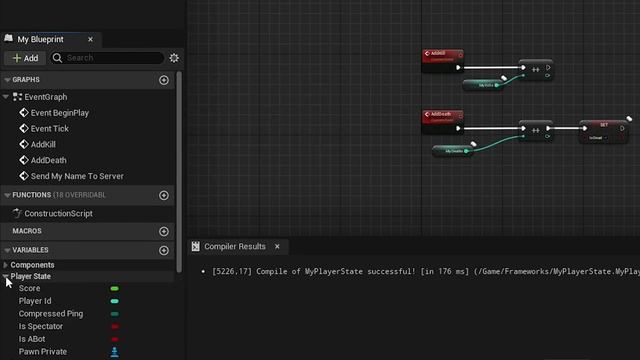The height and width of the screenshot is (360, 640).
Task: Select the AddDeath event node in graph
Action: click(x=442, y=122)
